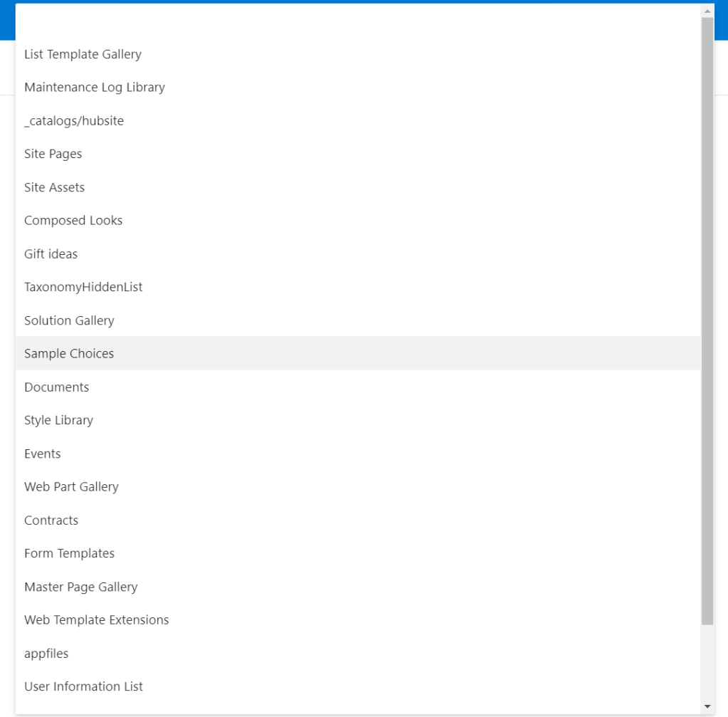The width and height of the screenshot is (728, 717).
Task: Pick Events in the list
Action: [43, 454]
